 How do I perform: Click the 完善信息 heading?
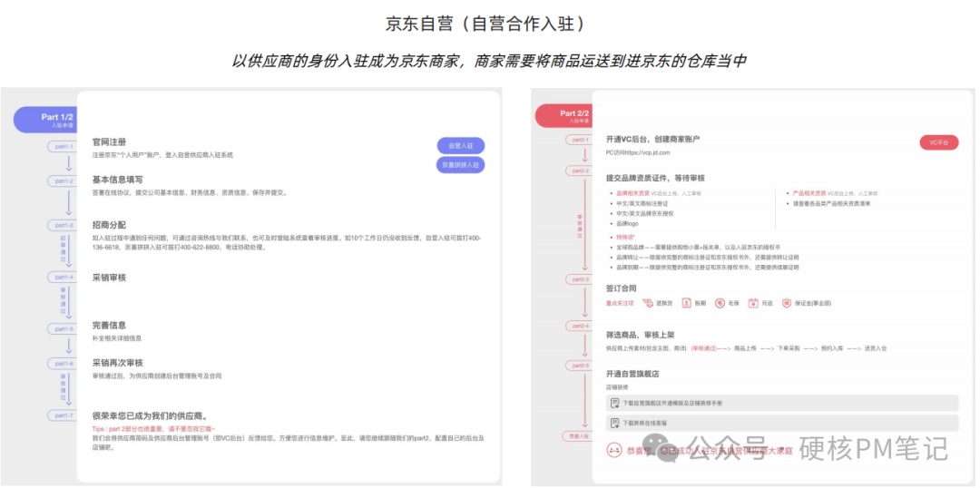coord(110,326)
